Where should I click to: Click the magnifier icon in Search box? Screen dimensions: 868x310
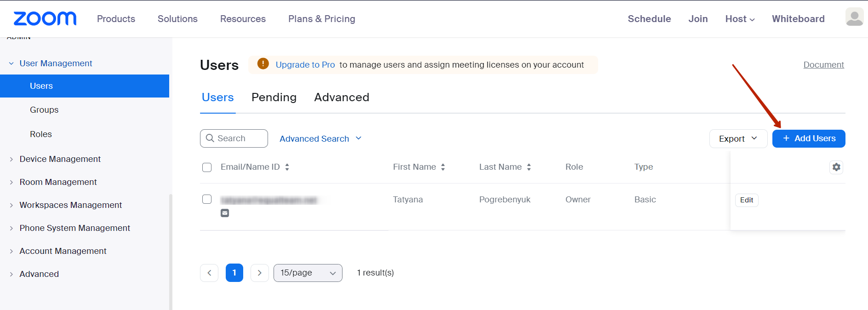(210, 138)
